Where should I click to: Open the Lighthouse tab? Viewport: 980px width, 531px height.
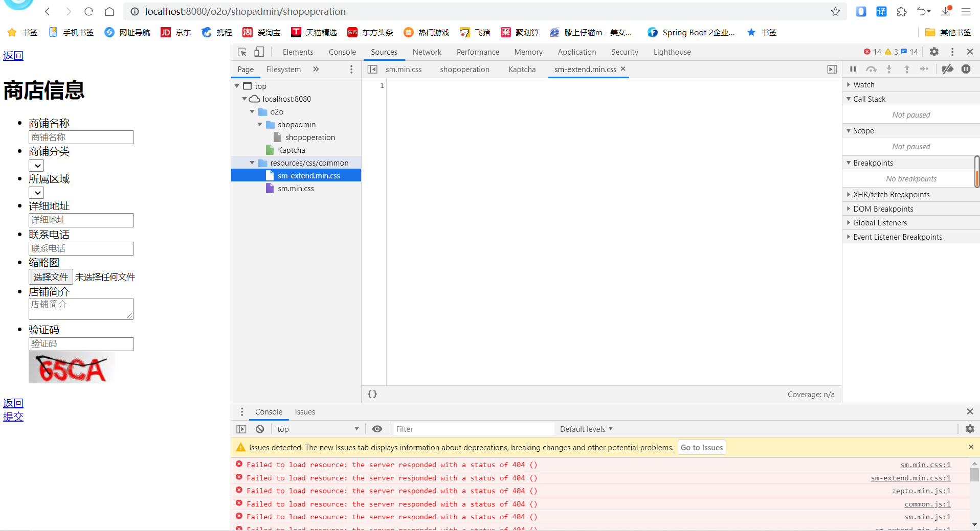pos(672,52)
